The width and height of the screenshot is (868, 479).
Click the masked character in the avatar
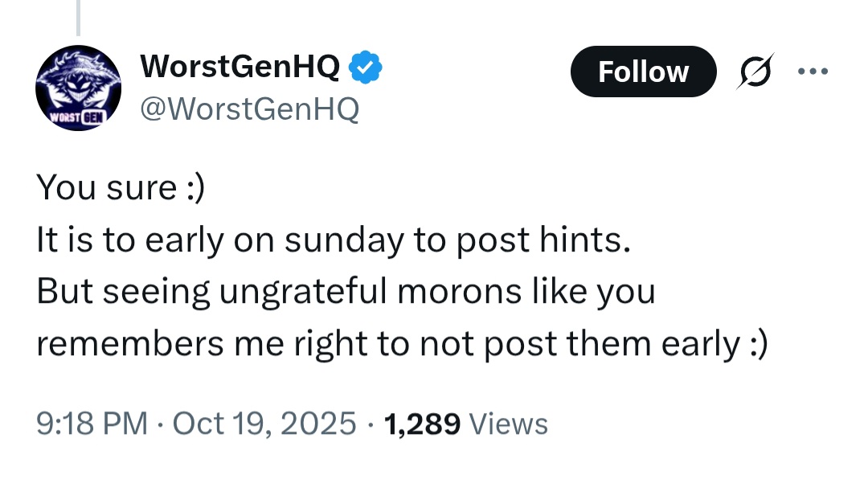click(x=80, y=80)
